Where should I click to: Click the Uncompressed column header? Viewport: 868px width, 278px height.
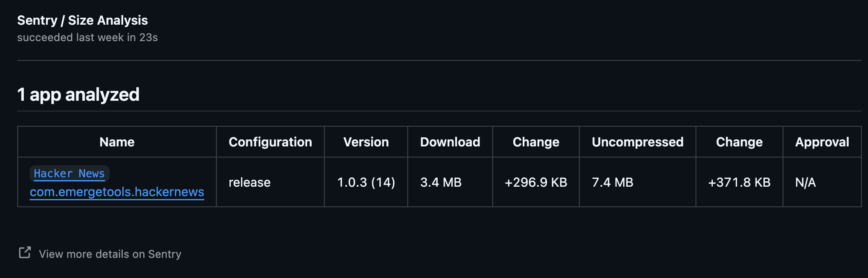pos(637,141)
